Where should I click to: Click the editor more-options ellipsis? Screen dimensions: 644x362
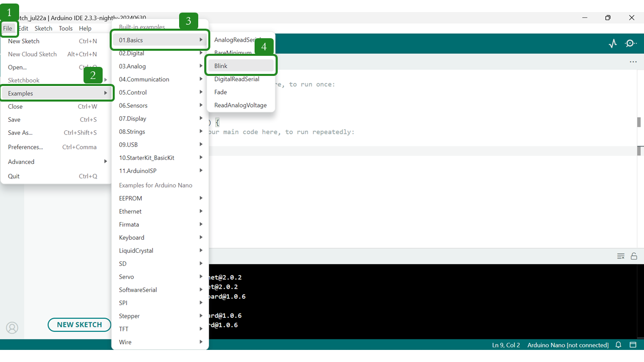tap(633, 62)
